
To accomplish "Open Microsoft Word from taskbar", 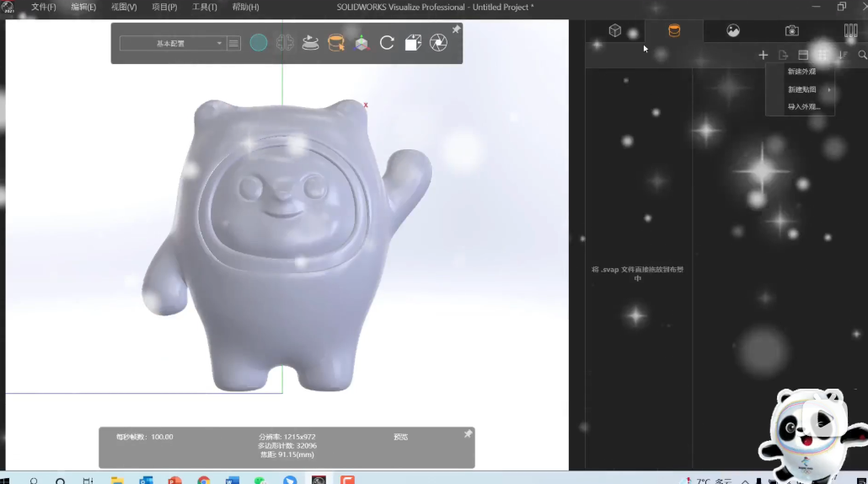I will coord(232,480).
